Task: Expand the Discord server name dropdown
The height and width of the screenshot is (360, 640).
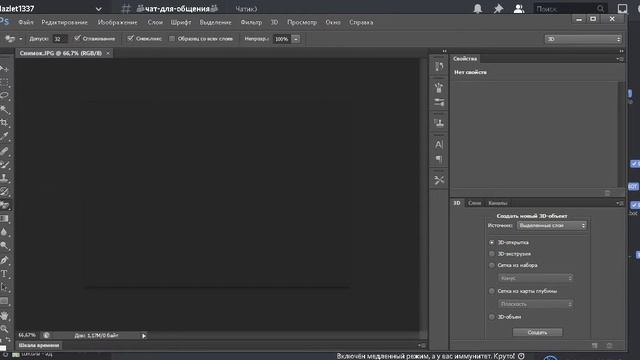Action: point(98,9)
